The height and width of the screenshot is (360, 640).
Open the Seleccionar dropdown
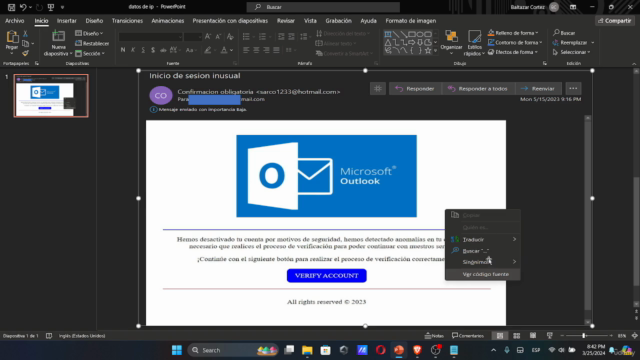point(572,52)
